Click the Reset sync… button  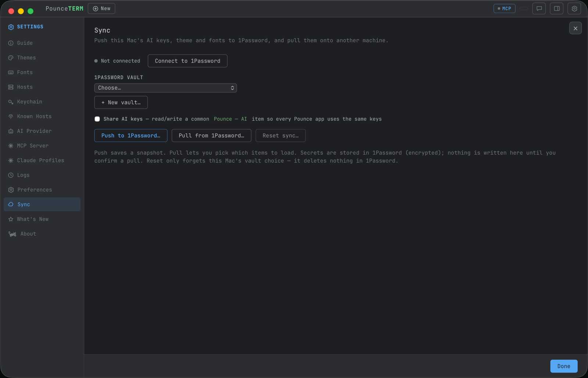(x=280, y=136)
